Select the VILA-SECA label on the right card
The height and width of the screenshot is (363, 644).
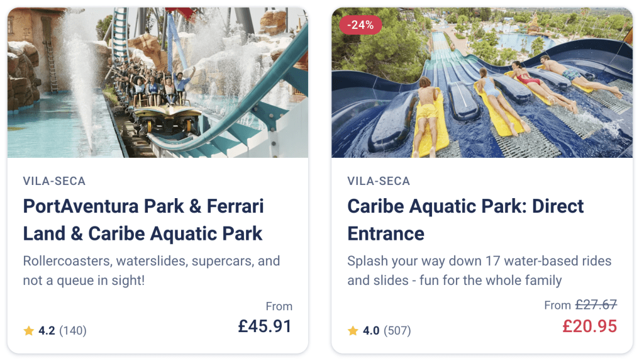tap(378, 181)
